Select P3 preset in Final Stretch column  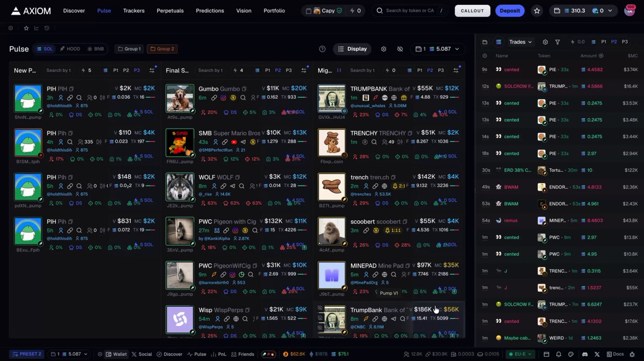[x=289, y=70]
